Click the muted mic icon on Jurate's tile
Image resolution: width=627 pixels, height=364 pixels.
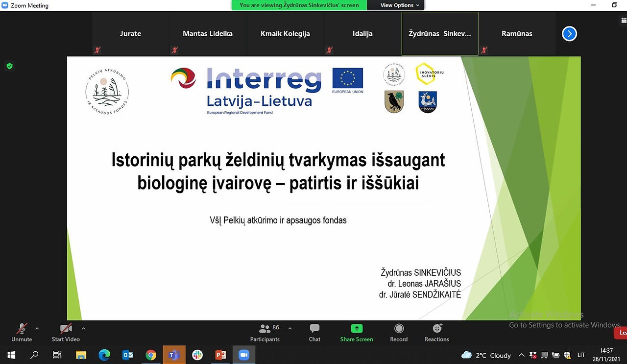coord(97,50)
